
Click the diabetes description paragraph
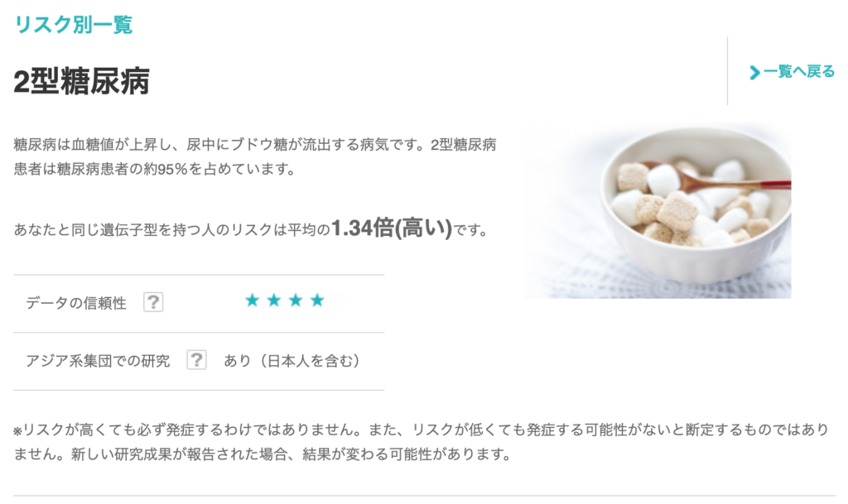255,156
